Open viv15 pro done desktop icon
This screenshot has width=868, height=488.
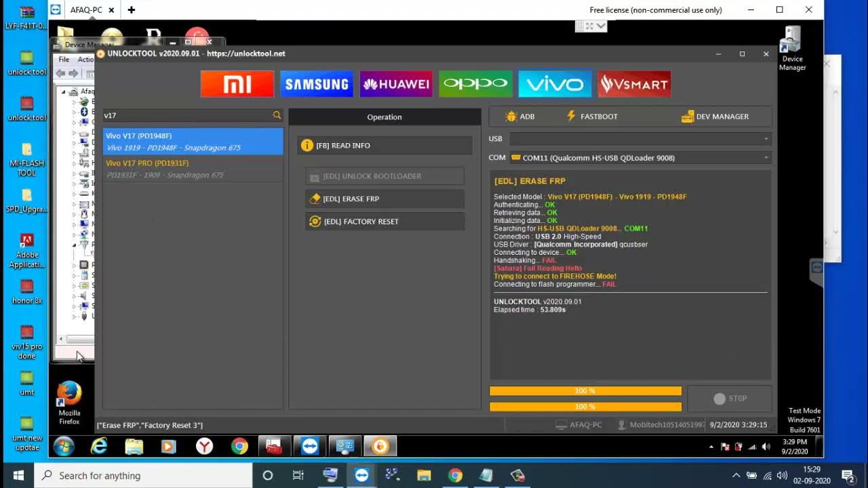(27, 342)
